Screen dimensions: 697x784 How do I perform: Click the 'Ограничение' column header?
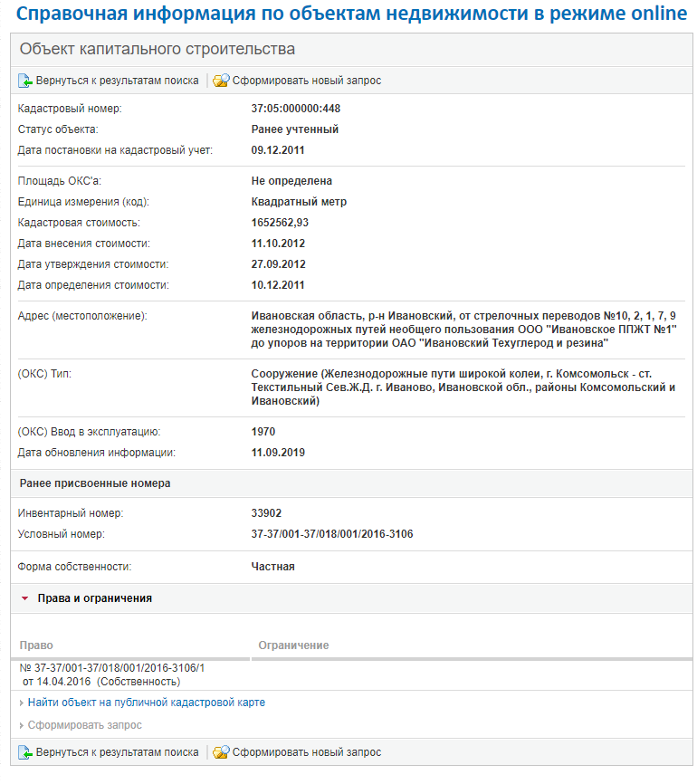point(293,645)
